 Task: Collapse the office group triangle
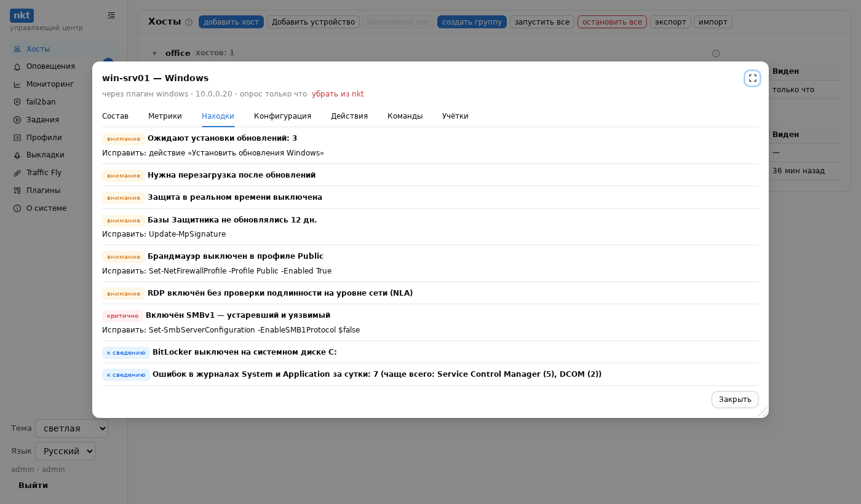coord(154,53)
